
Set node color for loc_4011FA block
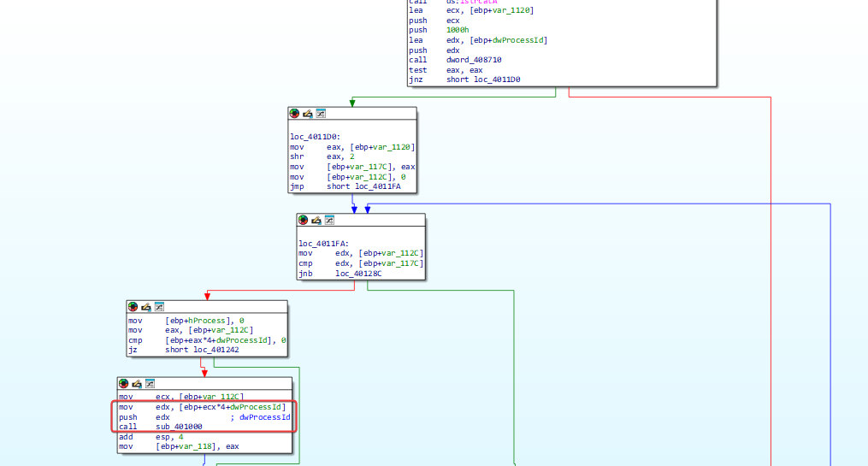[x=304, y=221]
